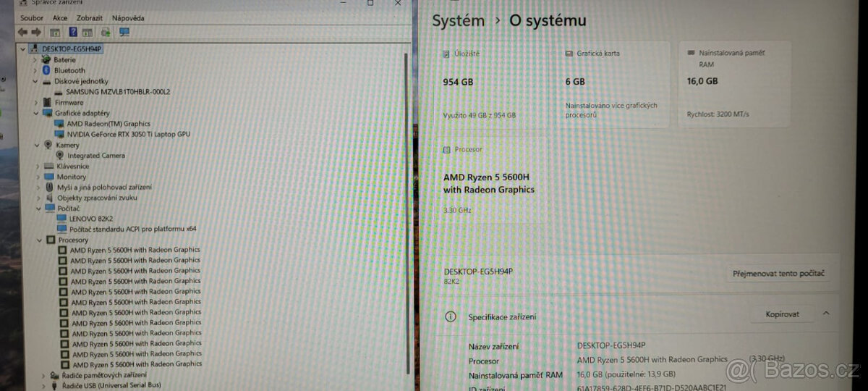Select Počítač standardu ACPI pro platformu x64

(133, 229)
